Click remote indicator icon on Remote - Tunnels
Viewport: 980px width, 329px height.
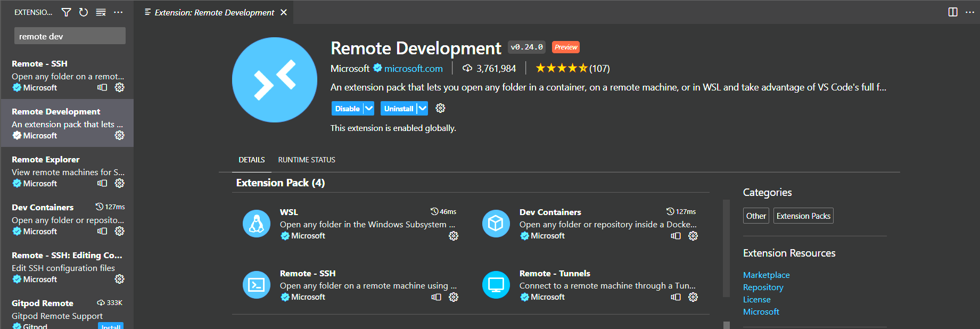[676, 297]
